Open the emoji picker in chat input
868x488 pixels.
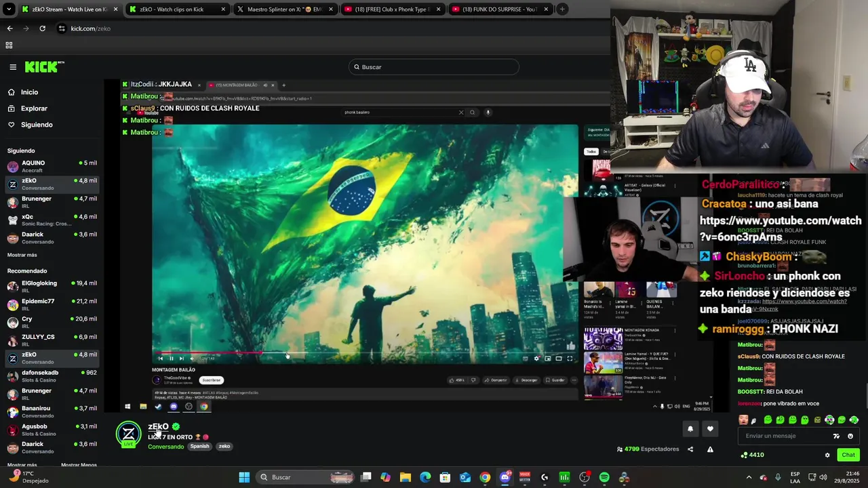click(850, 436)
